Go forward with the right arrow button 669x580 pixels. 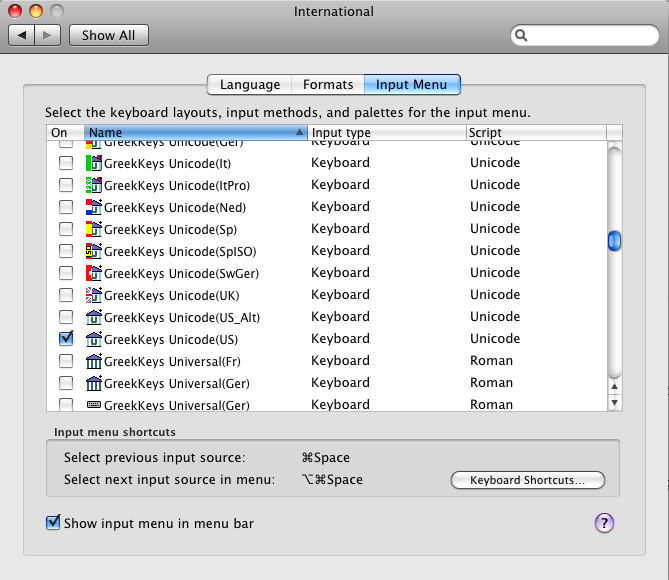click(47, 35)
